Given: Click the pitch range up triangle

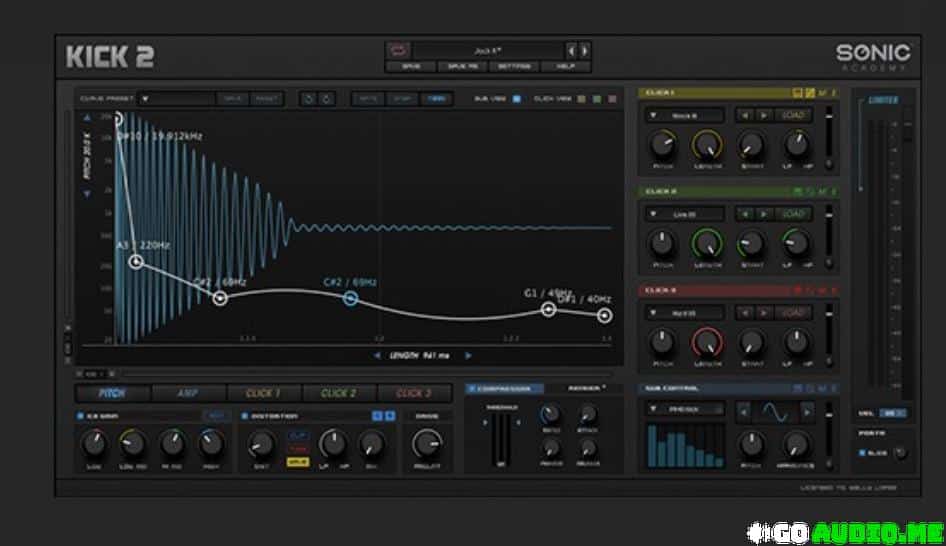Looking at the screenshot, I should click(x=87, y=117).
